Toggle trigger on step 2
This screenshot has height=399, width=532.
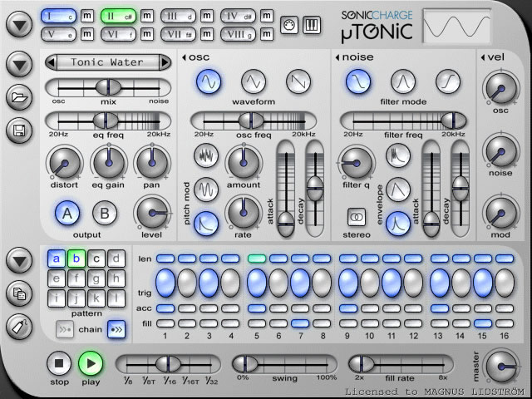pos(187,283)
